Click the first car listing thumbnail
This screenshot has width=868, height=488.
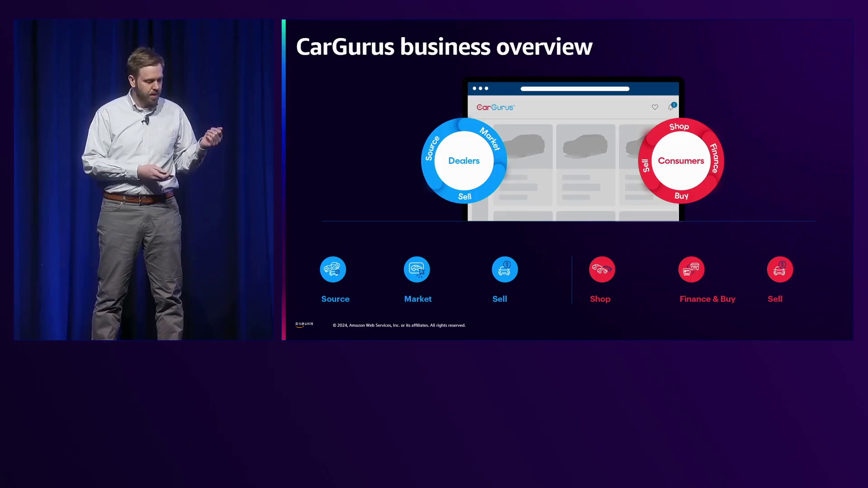click(524, 146)
